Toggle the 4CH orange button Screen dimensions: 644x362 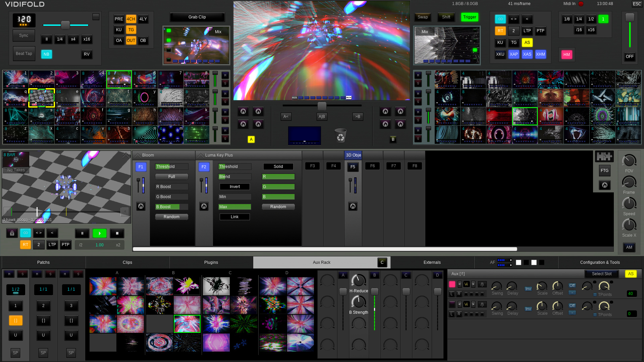point(131,19)
